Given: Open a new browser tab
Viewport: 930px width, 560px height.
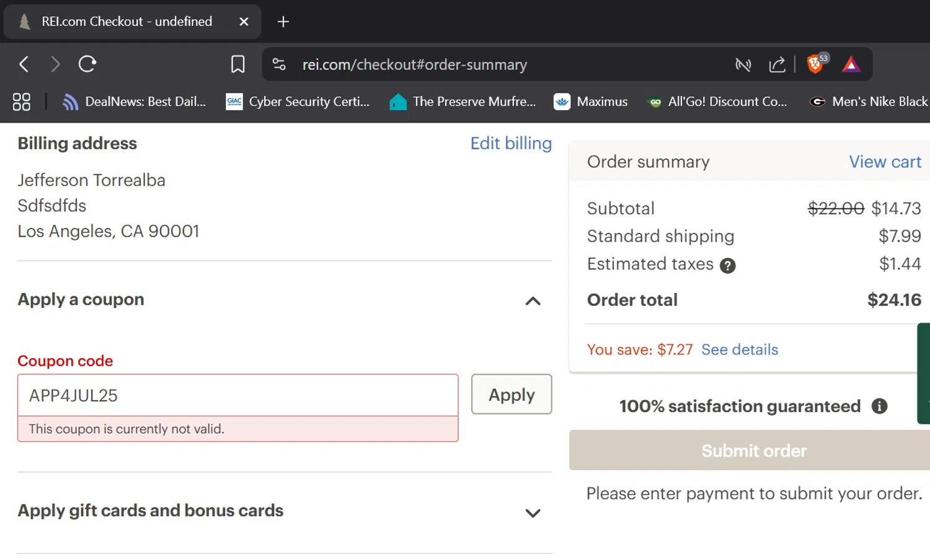Looking at the screenshot, I should click(283, 22).
